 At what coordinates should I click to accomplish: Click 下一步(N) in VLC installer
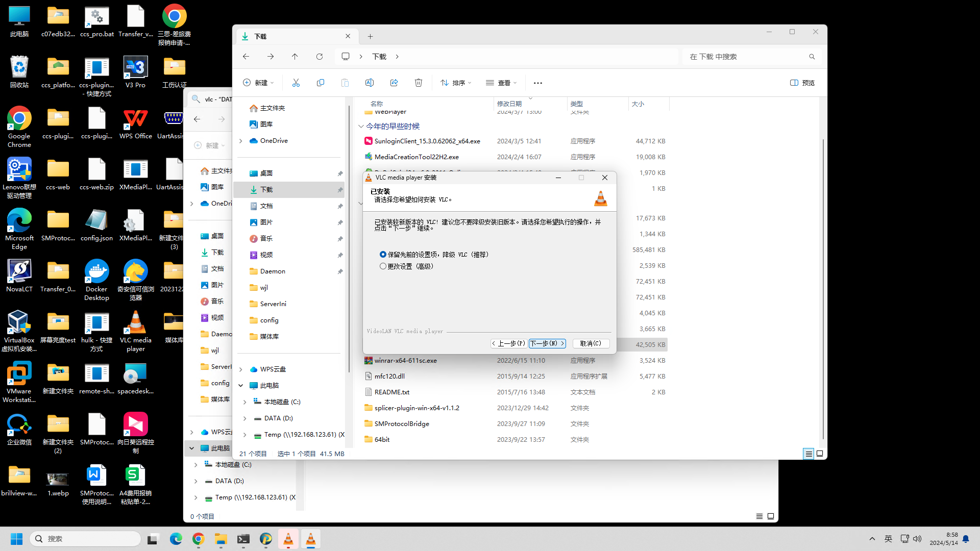pyautogui.click(x=547, y=343)
